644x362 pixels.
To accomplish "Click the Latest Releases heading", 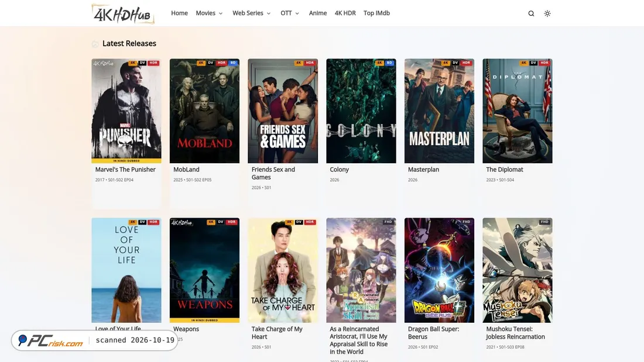I will (x=129, y=43).
